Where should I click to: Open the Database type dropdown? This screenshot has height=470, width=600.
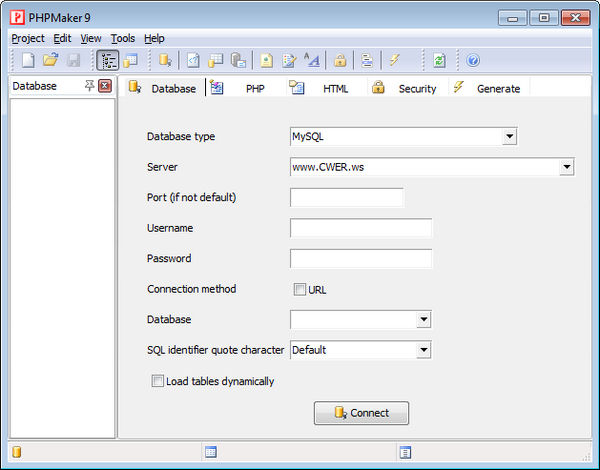point(508,136)
